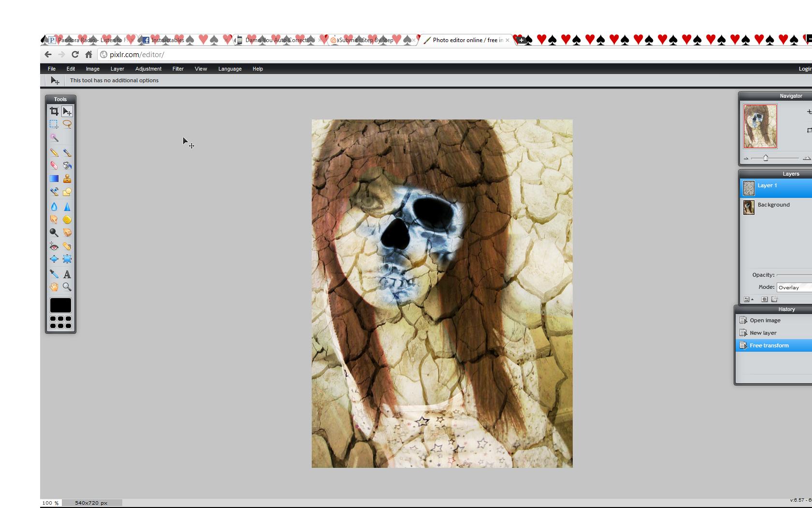Open the color preset dots grid

[x=60, y=322]
